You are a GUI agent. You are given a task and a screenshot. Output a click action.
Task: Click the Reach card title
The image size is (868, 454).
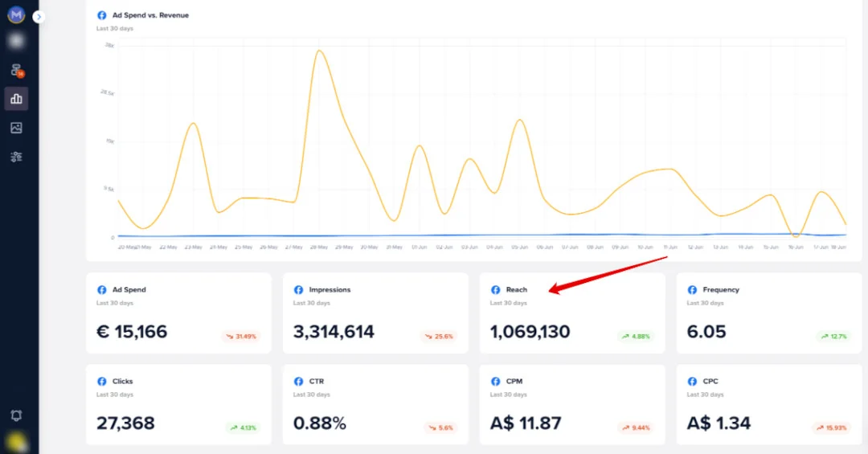tap(517, 289)
